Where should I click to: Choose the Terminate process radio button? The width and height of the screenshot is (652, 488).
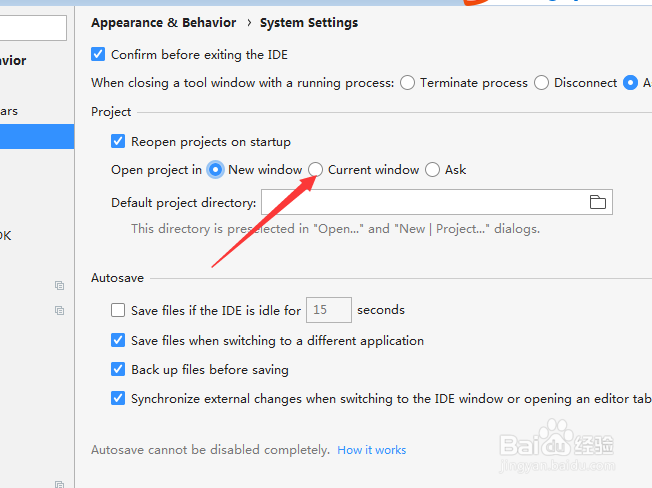coord(408,83)
